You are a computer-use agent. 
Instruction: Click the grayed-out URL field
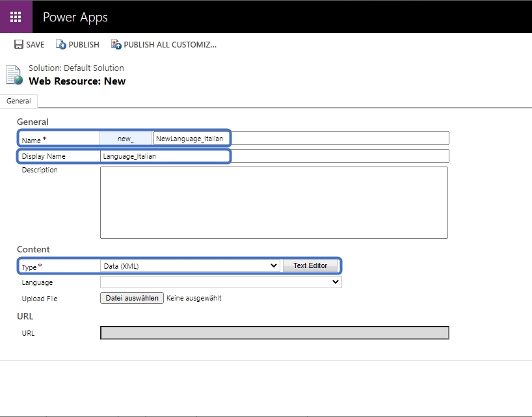pos(274,333)
